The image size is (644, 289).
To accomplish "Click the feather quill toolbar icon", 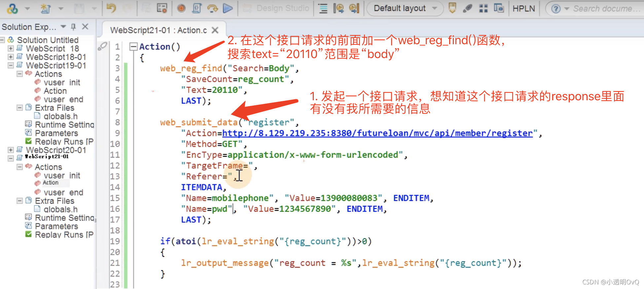I will click(x=467, y=9).
